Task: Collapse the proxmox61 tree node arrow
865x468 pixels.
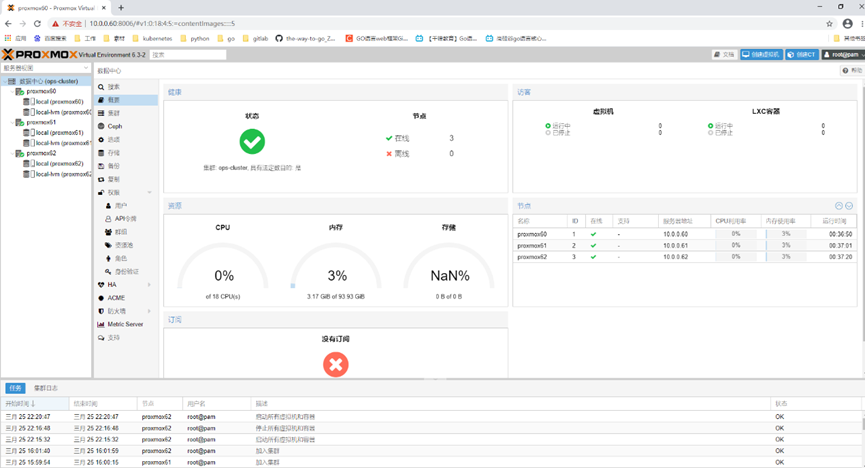Action: 13,123
